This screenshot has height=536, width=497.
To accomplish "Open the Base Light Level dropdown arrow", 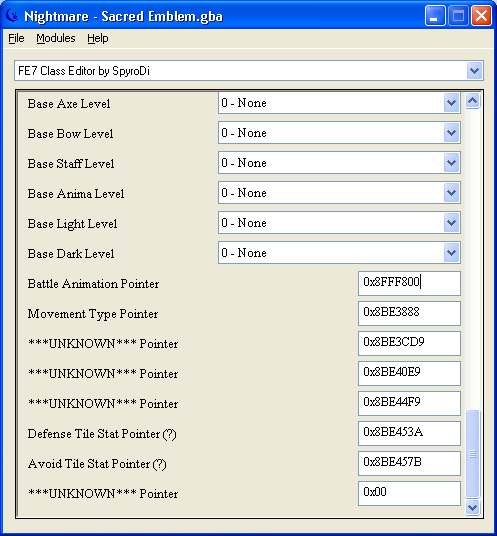I will (x=451, y=223).
